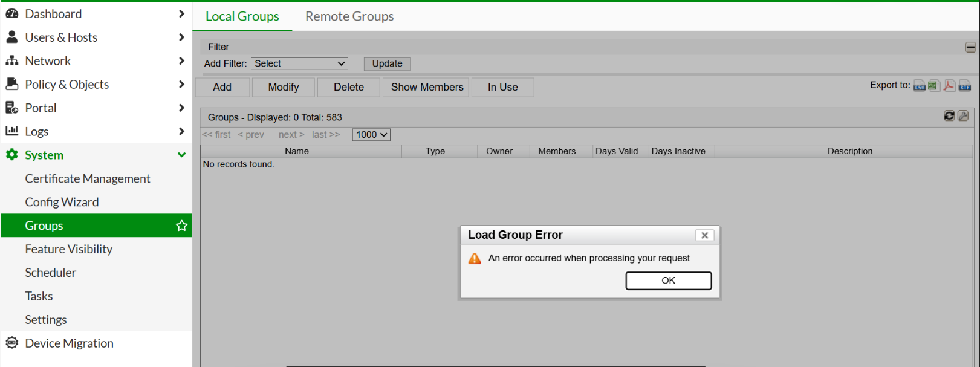Export groups to Excel spreadsheet
Screen dimensions: 980x367
[x=933, y=86]
